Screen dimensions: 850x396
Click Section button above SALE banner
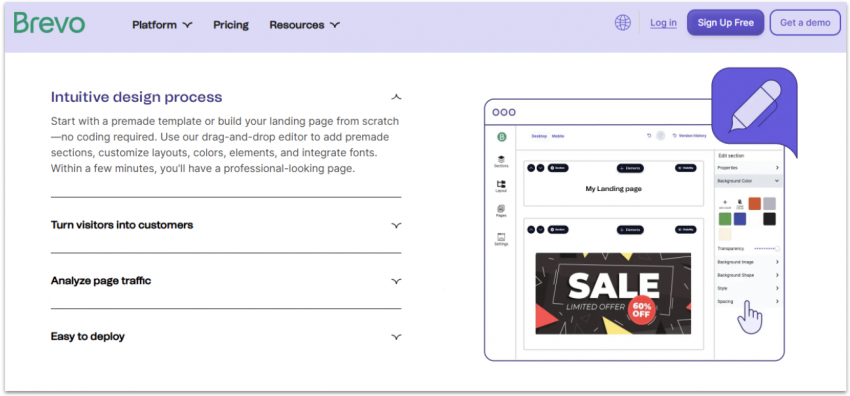tap(558, 230)
